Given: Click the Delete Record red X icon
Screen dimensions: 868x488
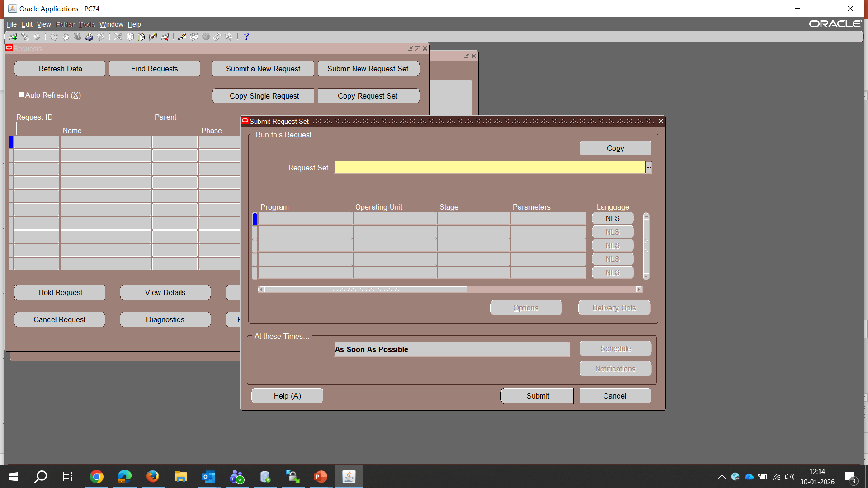Looking at the screenshot, I should (165, 37).
